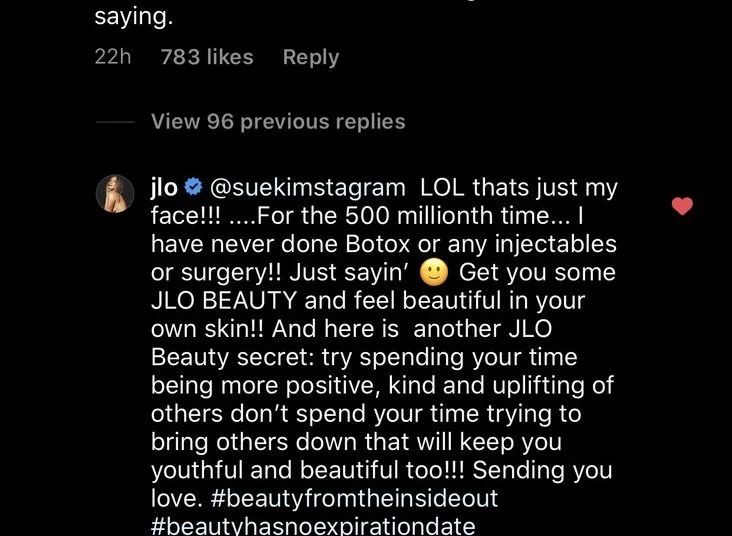
Task: Tap the word "saying." in the parent comment
Action: click(133, 17)
